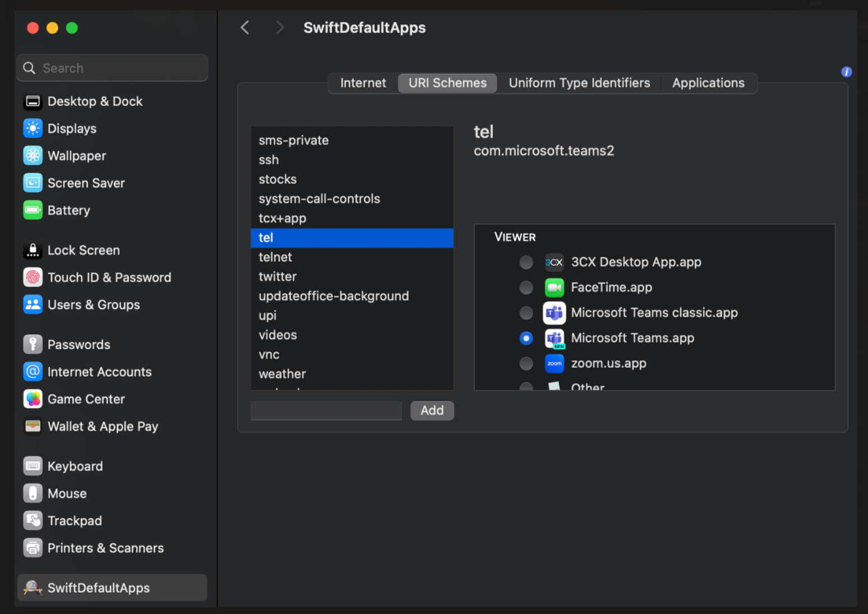Screen dimensions: 868x614
Task: Select zoom.us.app radio button
Action: pos(526,363)
